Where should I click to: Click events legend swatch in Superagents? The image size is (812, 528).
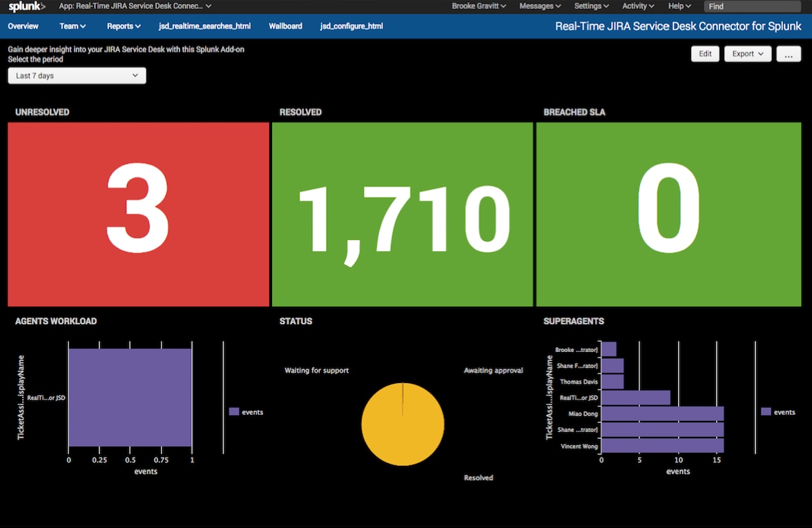coord(766,411)
